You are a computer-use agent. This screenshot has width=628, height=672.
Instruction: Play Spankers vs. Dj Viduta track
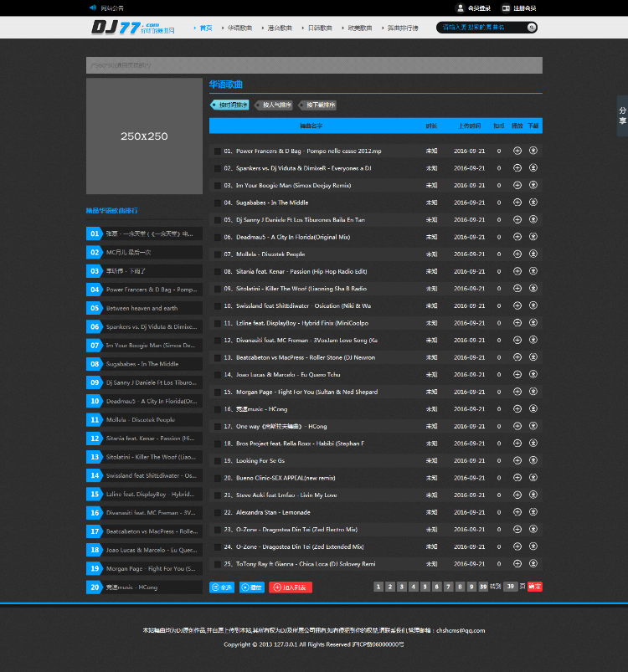517,168
